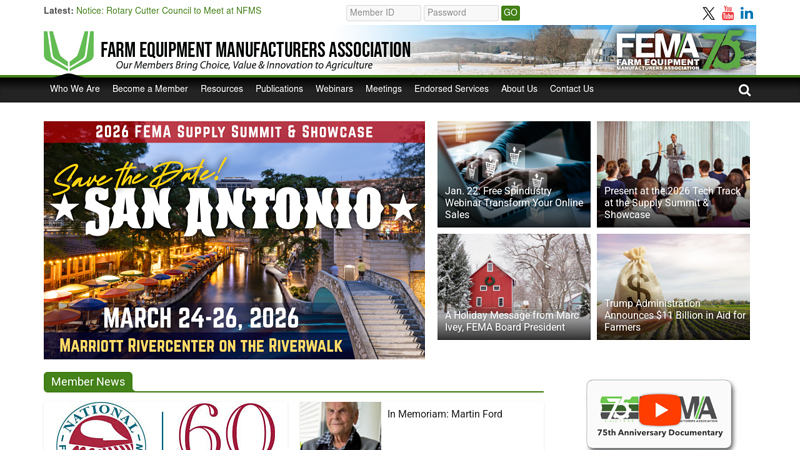Select the Member News tab
This screenshot has width=800, height=450.
(88, 382)
